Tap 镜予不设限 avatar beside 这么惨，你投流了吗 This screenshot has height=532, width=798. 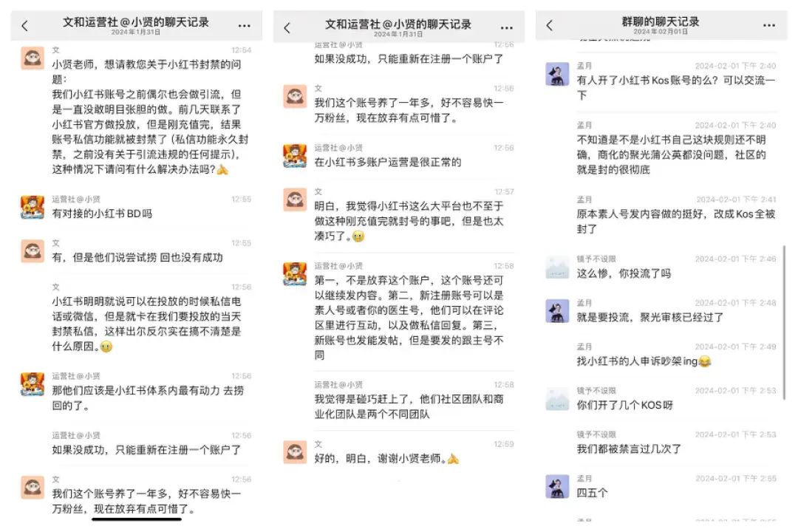(557, 267)
